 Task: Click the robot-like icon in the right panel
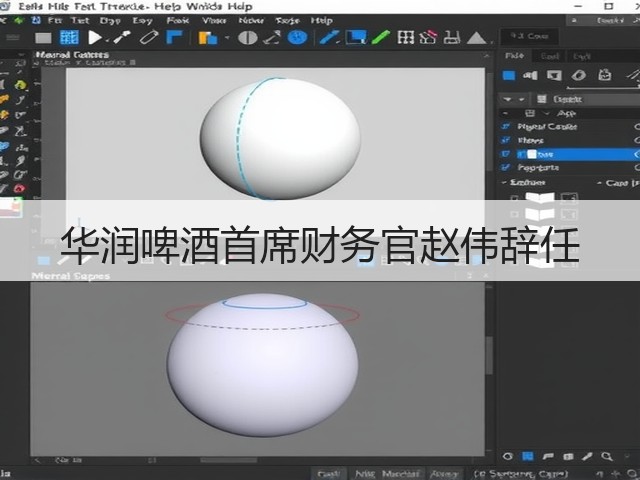click(604, 75)
